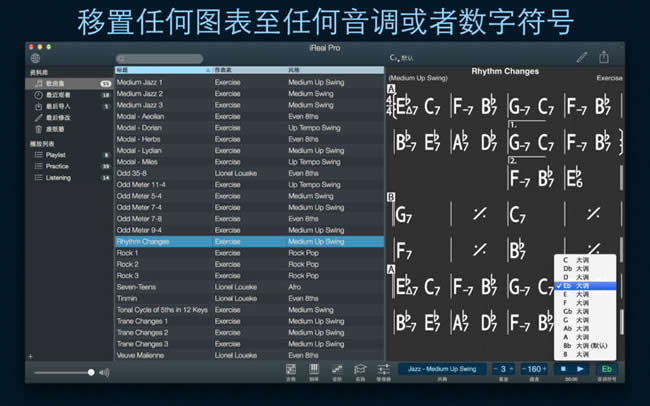
Task: Open the Jazz - Medium Up Swing style selector
Action: tap(442, 369)
